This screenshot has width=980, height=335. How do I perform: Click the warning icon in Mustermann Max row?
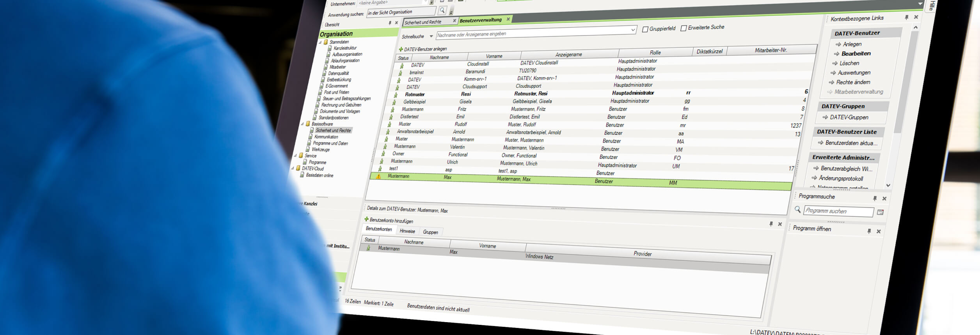click(378, 176)
